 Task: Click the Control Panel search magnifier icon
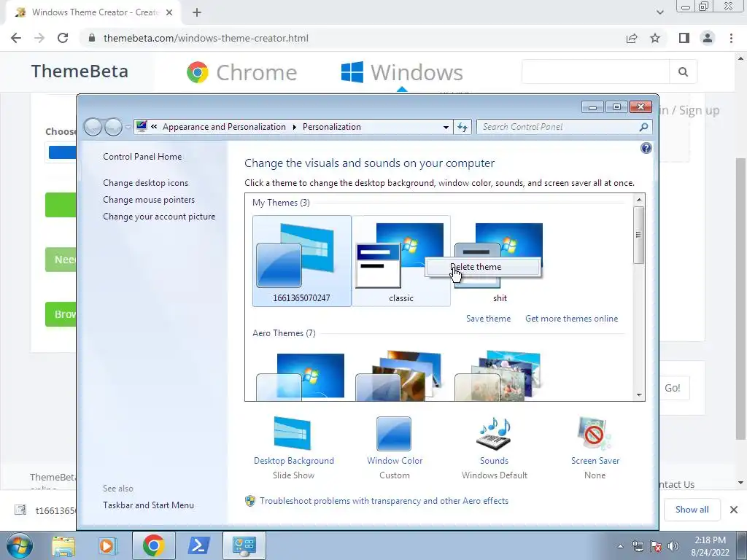643,127
